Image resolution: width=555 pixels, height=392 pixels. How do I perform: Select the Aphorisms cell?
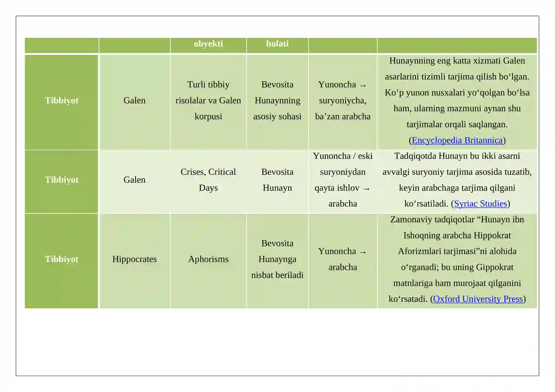pos(208,261)
